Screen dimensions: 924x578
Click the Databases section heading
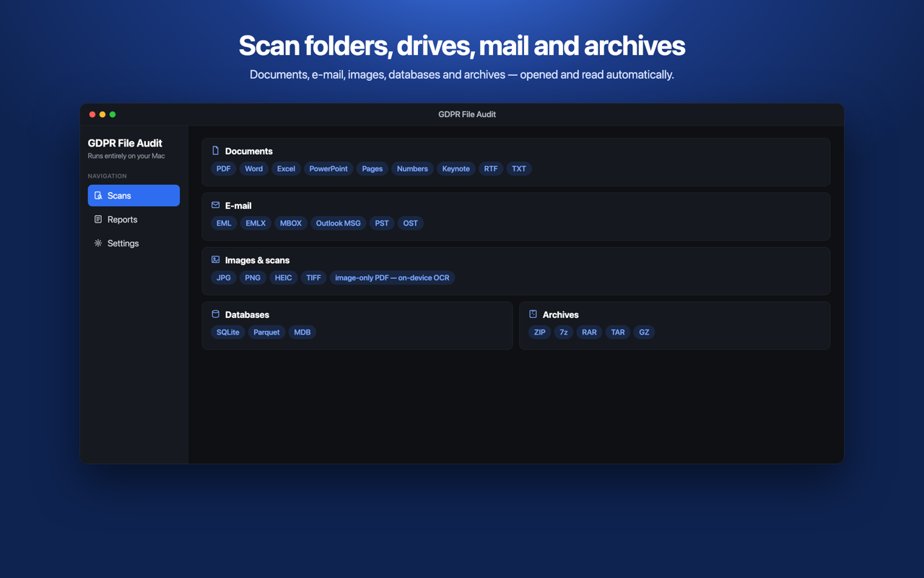[x=247, y=315]
